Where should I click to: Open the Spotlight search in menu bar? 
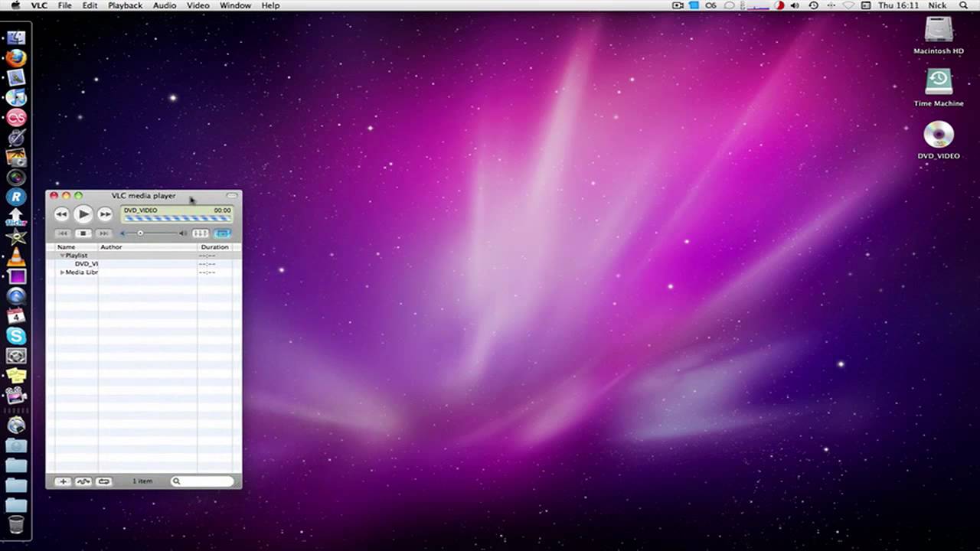(965, 5)
